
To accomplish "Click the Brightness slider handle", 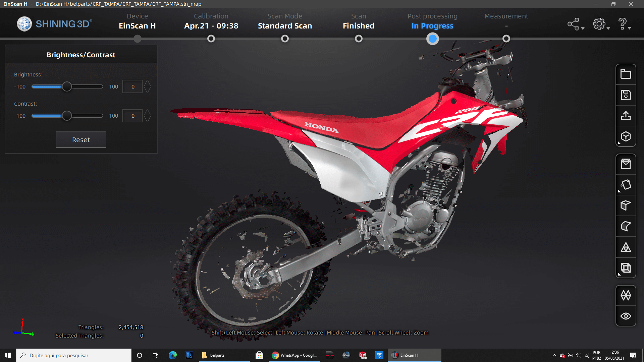I will 67,86.
